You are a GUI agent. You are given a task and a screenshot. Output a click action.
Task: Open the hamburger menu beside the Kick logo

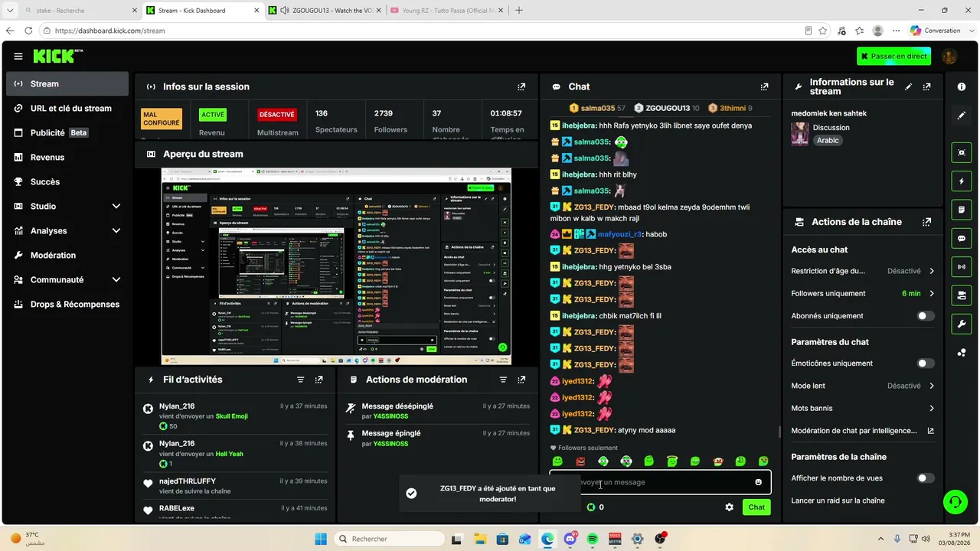18,56
